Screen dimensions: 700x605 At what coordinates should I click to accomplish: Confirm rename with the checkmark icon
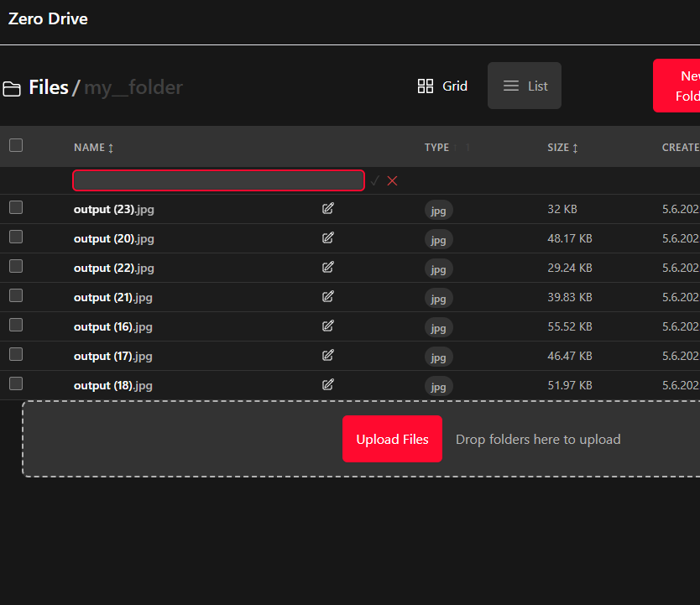(374, 180)
